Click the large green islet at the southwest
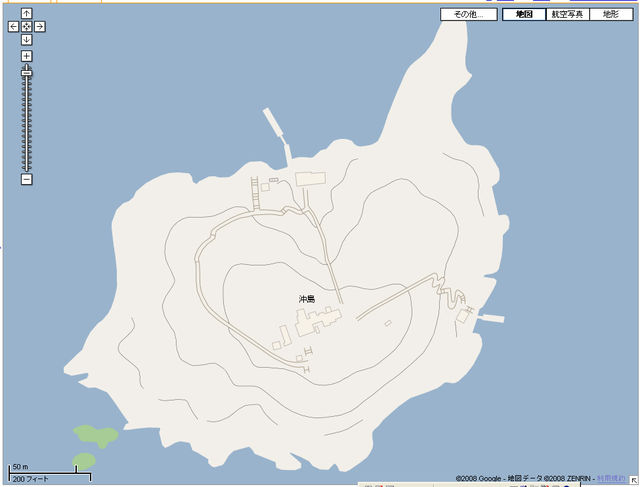This screenshot has height=487, width=640. [94, 435]
